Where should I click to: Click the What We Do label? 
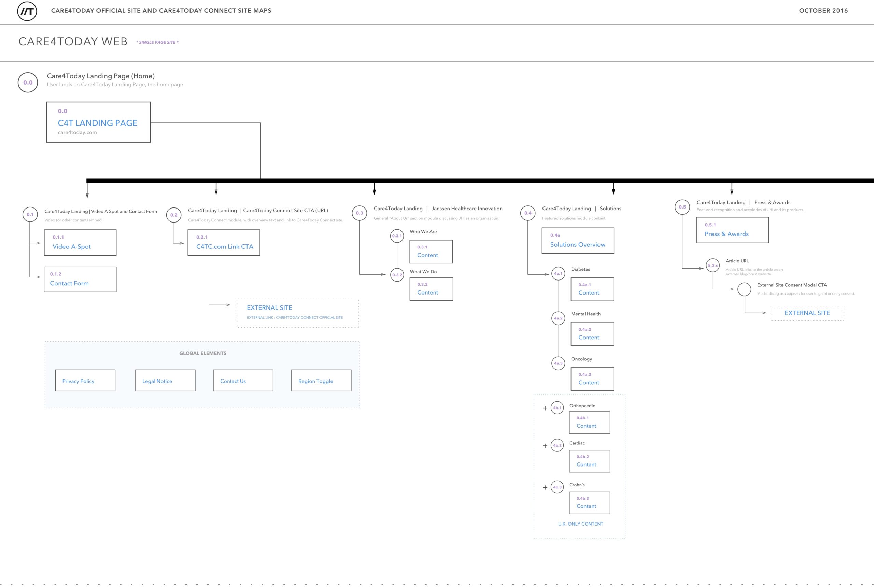tap(423, 272)
